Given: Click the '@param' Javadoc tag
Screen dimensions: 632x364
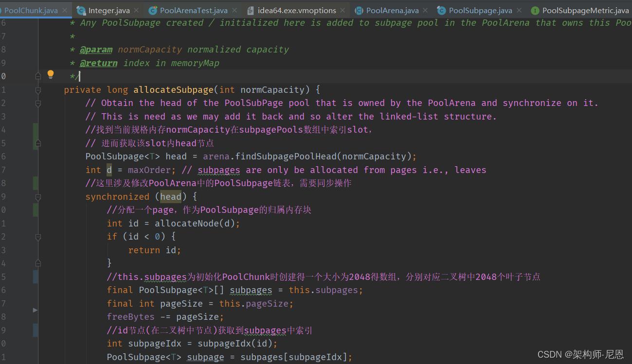Looking at the screenshot, I should coord(96,50).
